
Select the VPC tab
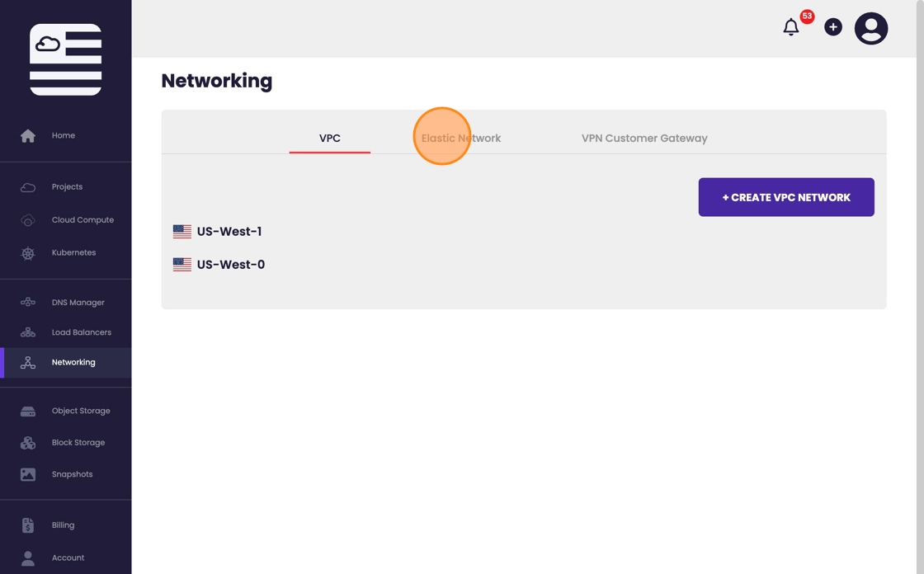click(x=330, y=139)
